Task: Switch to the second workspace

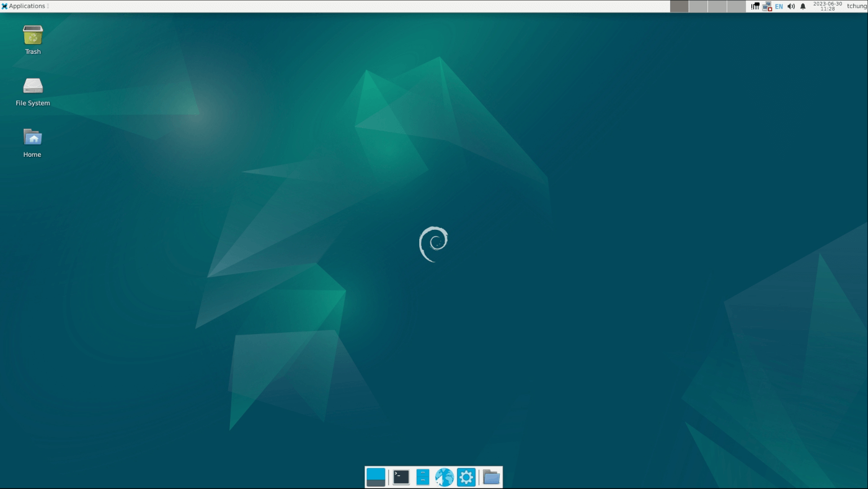Action: [x=699, y=6]
